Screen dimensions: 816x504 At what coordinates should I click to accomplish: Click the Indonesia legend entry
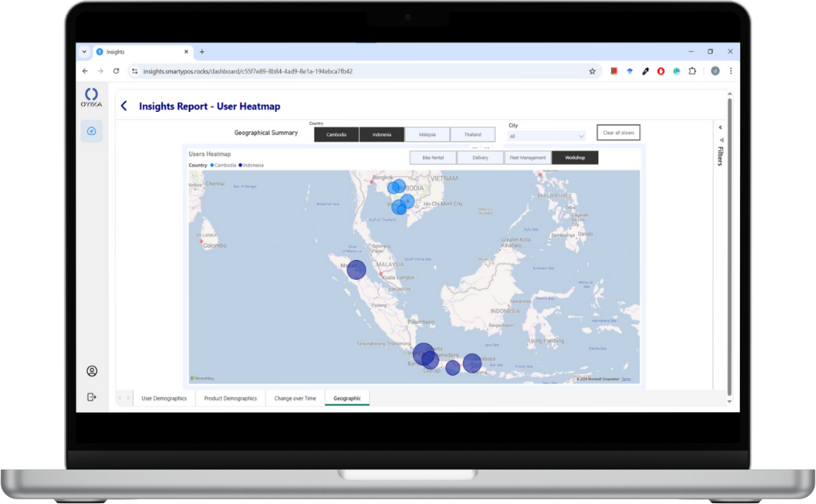click(251, 166)
